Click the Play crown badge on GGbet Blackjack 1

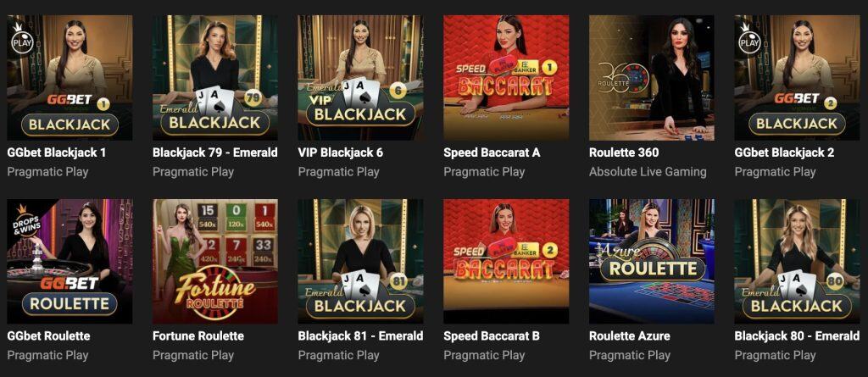[22, 39]
